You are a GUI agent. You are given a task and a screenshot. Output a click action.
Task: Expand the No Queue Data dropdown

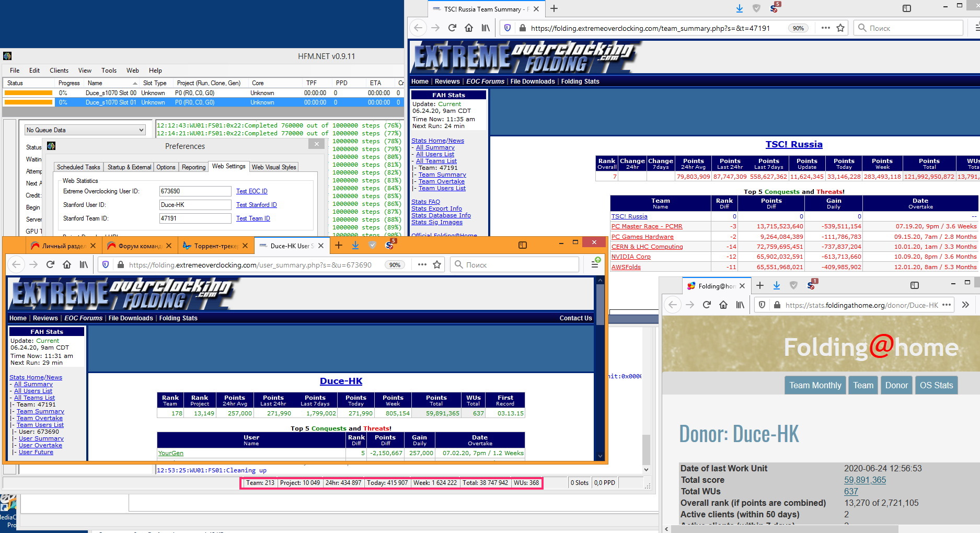click(85, 130)
